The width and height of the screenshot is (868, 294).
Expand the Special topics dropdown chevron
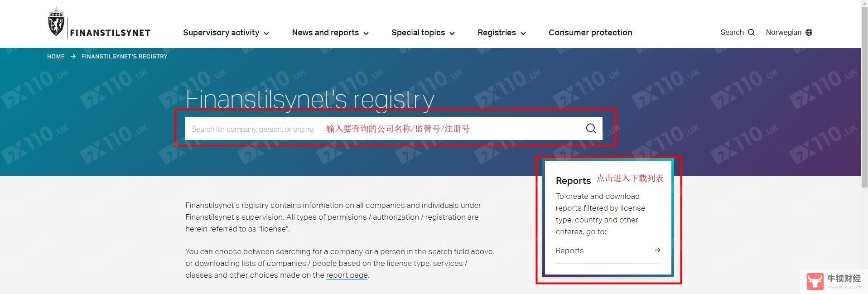452,34
